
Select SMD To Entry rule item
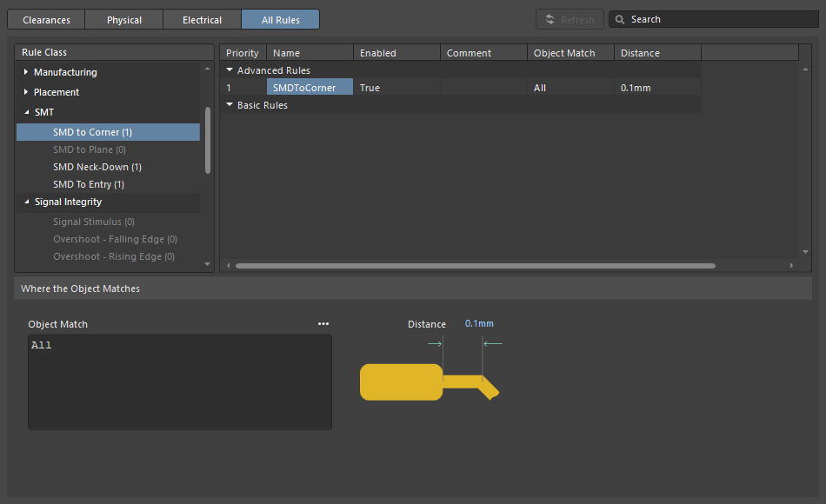click(x=88, y=184)
